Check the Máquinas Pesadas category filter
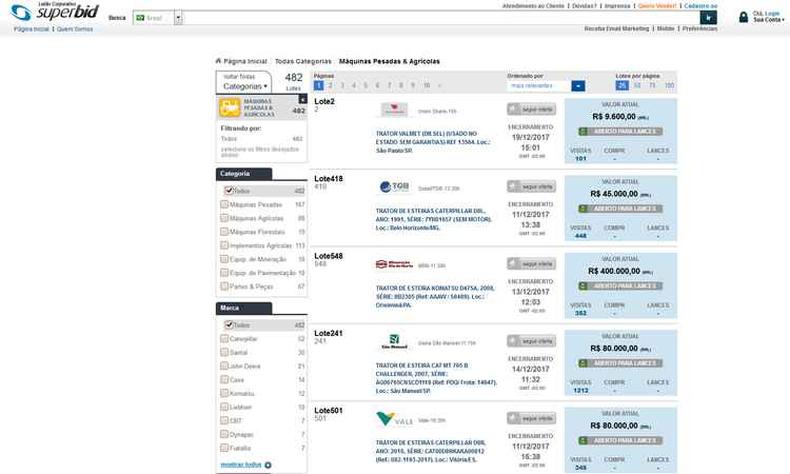 (x=224, y=205)
